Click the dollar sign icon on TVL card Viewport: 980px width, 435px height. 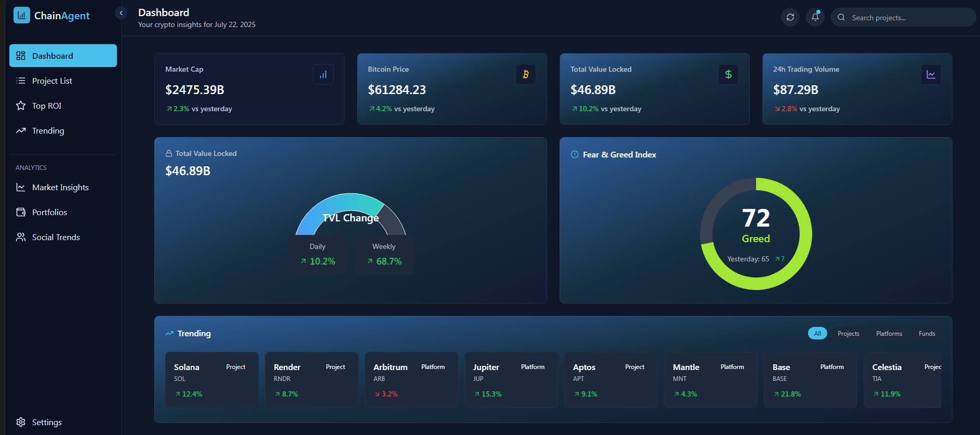[728, 74]
